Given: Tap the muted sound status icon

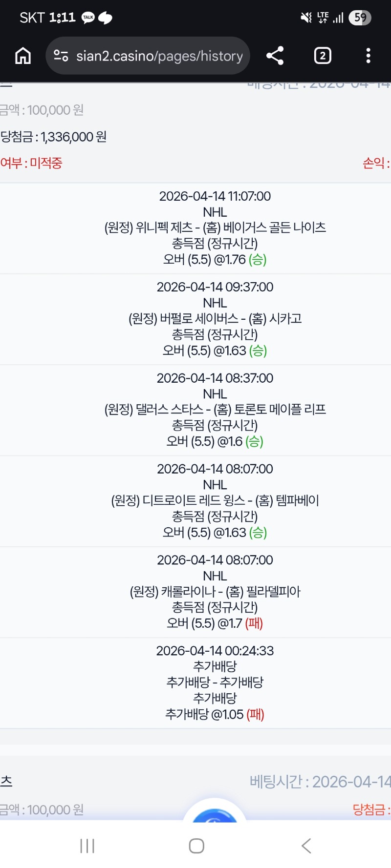Looking at the screenshot, I should click(306, 18).
